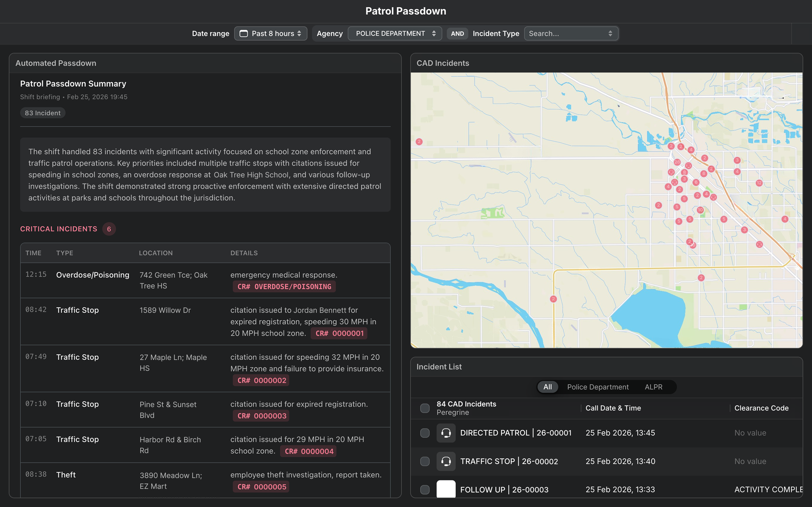
Task: Click the AND filter operator button
Action: point(457,34)
